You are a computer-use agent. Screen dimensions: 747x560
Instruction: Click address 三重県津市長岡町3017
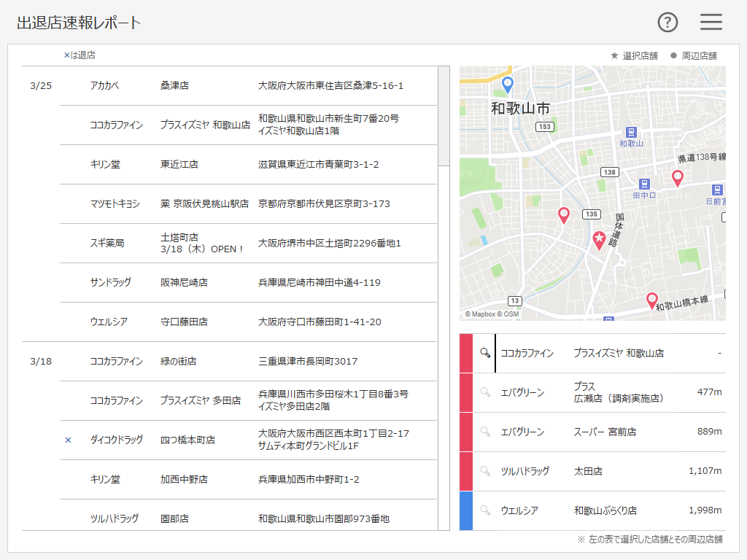[x=308, y=362]
